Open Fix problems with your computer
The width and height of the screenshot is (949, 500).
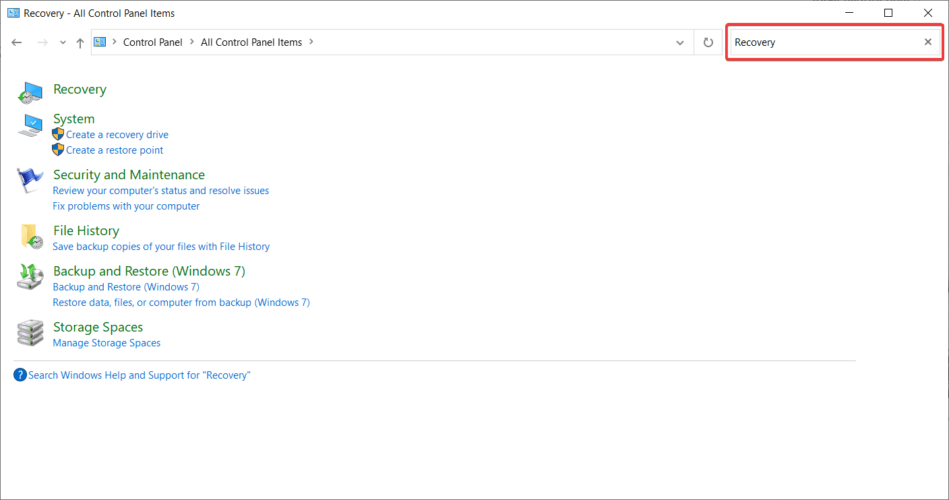pyautogui.click(x=126, y=206)
